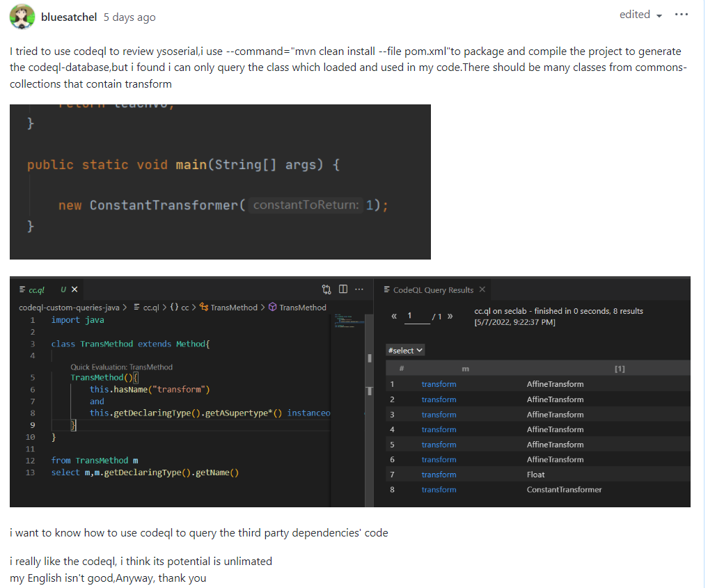Go to next results page arrow
This screenshot has height=588, width=708.
coord(450,316)
